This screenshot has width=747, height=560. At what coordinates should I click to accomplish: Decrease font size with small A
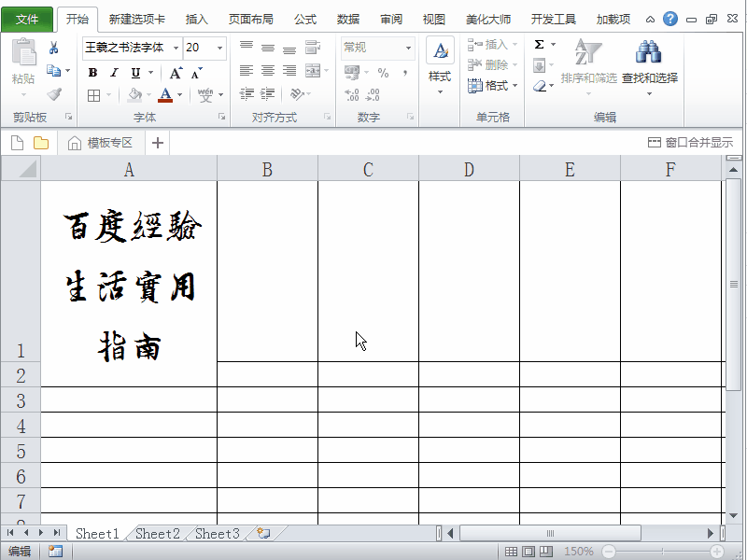click(x=196, y=73)
